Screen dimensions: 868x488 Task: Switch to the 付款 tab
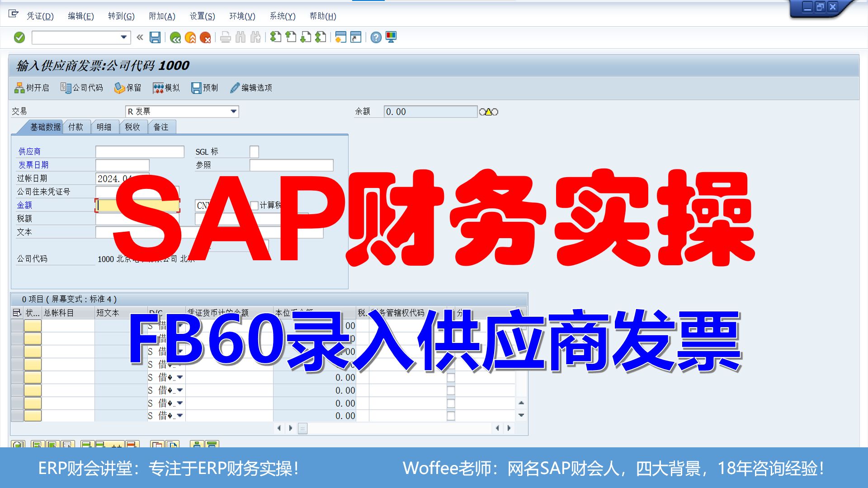[76, 127]
